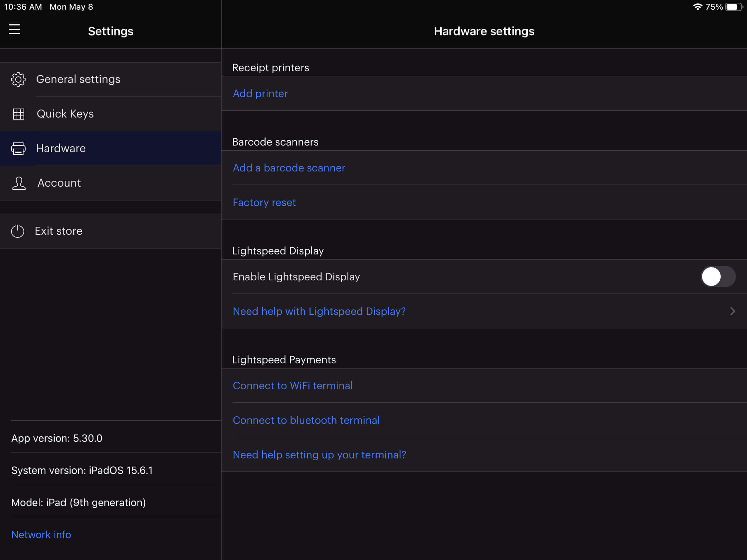Image resolution: width=747 pixels, height=560 pixels.
Task: Tap Add a barcode scanner
Action: click(x=289, y=168)
